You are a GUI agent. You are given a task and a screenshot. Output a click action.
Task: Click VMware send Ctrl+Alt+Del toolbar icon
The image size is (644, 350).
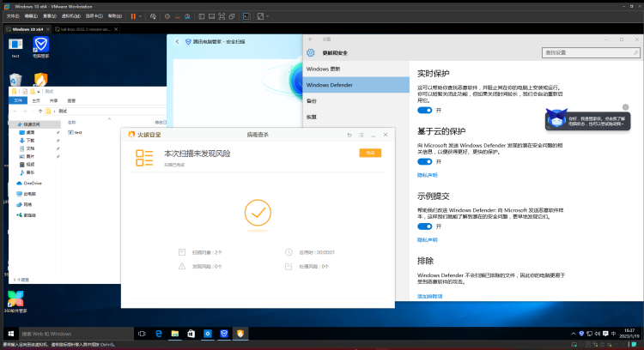[x=153, y=16]
